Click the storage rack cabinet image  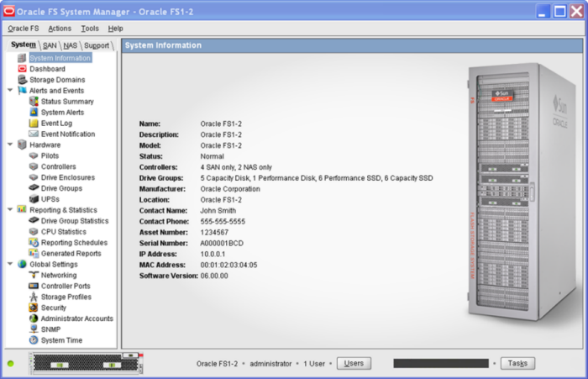(x=522, y=192)
